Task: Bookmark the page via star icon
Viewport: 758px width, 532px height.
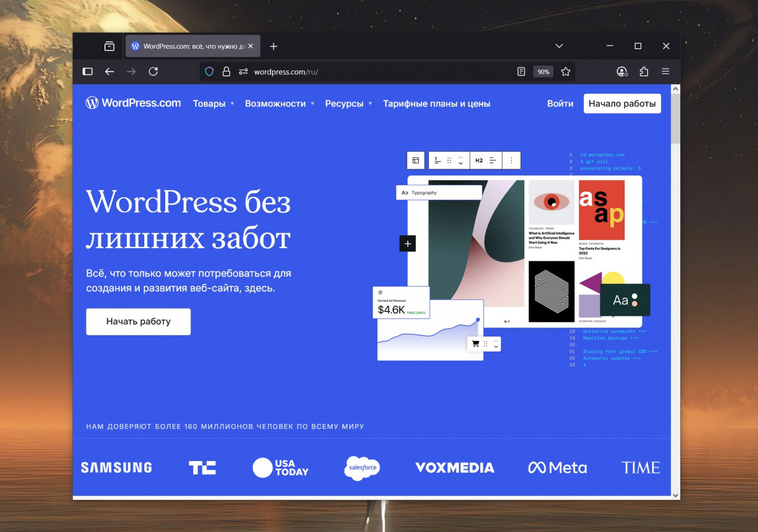Action: (566, 71)
